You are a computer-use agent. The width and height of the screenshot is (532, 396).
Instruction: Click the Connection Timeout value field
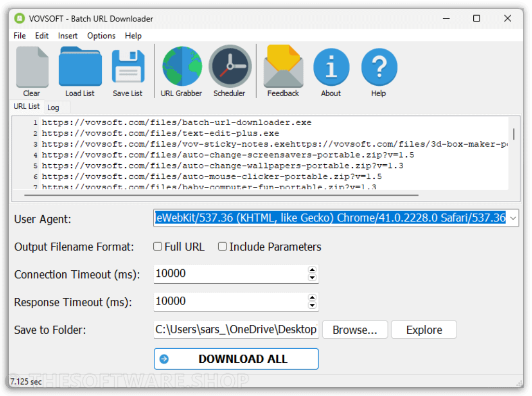click(231, 274)
